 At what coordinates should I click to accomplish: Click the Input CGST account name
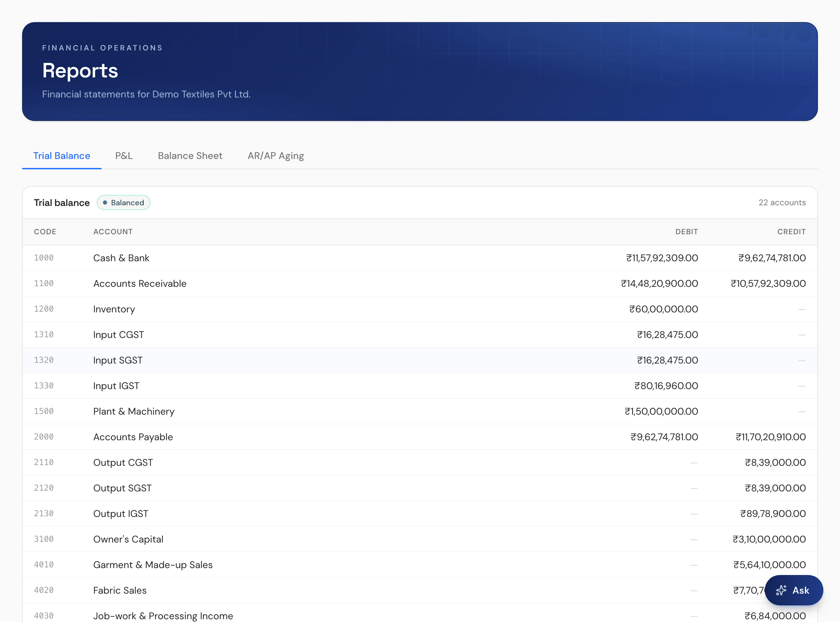click(118, 335)
